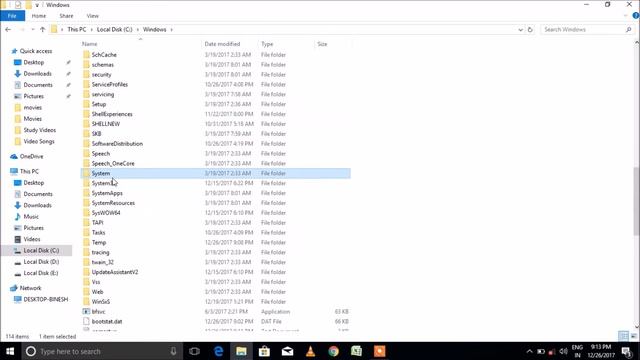Sort by the Type column header

(267, 44)
